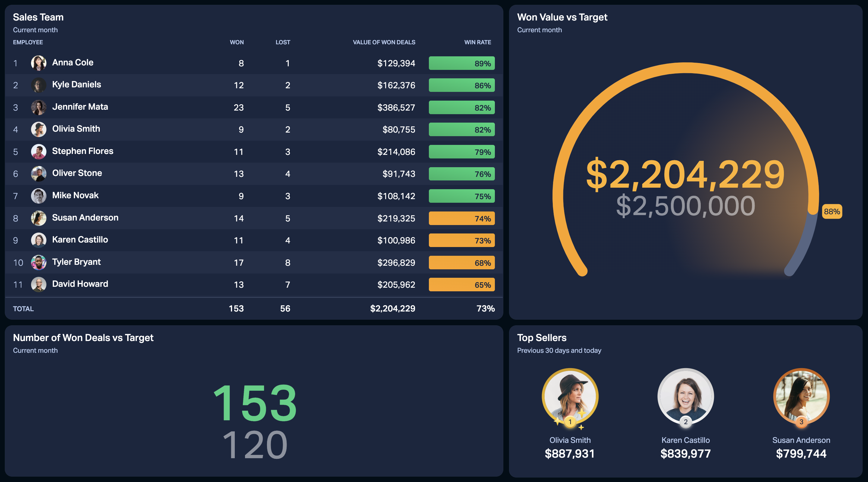Click Susan Anderson's 74% orange win rate bar
The image size is (868, 482).
pos(462,218)
